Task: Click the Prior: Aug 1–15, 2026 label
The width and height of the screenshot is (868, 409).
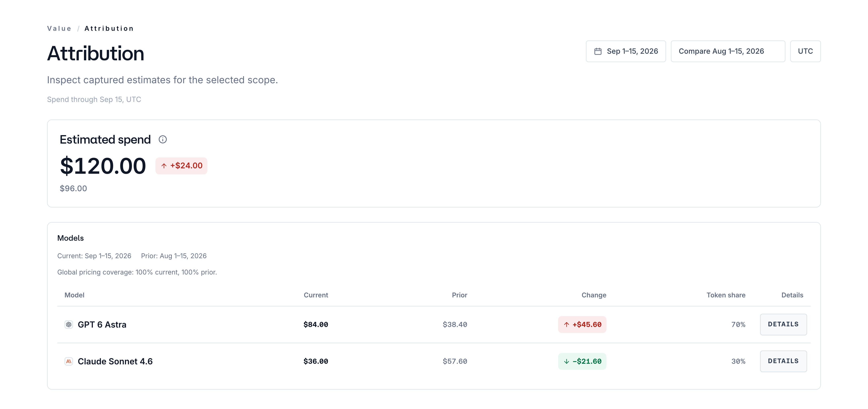Action: click(174, 256)
